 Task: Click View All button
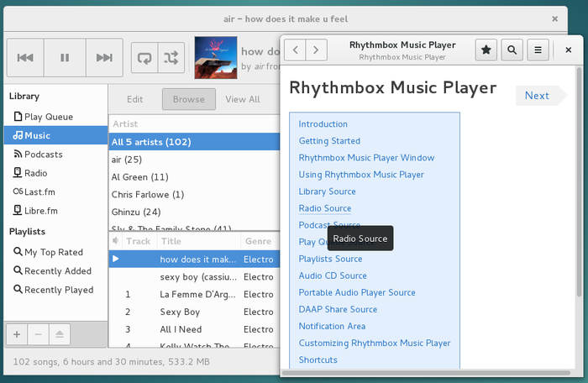coord(243,99)
